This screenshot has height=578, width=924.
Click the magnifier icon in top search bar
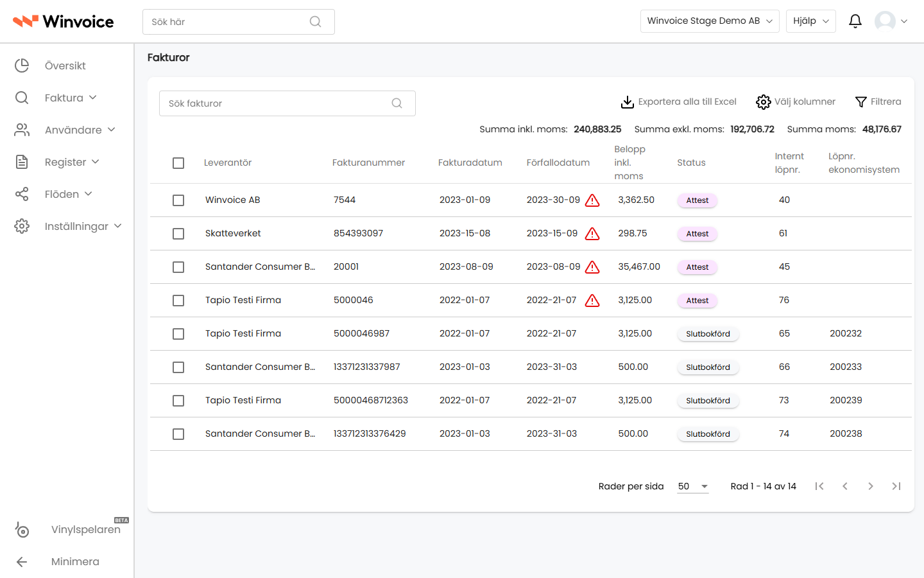point(315,22)
